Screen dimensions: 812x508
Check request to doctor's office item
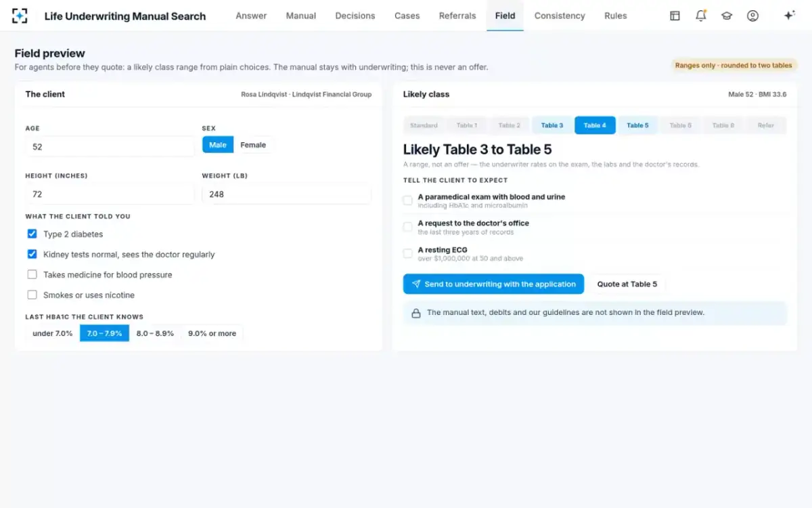(407, 227)
